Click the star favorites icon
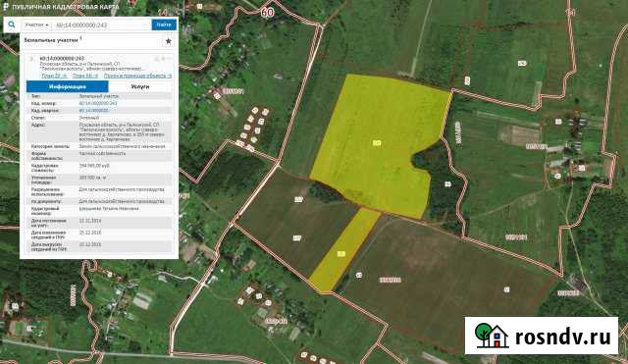Image resolution: width=628 pixels, height=364 pixels. [168, 41]
